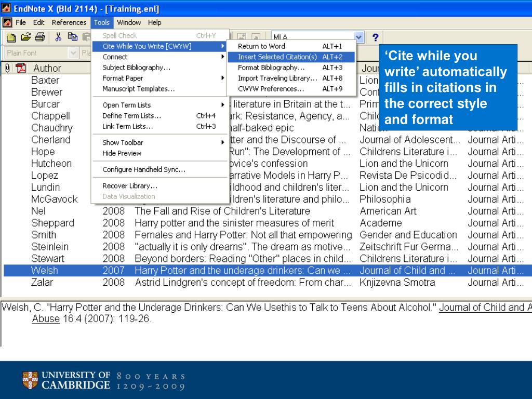Open the Window menu

(x=129, y=22)
